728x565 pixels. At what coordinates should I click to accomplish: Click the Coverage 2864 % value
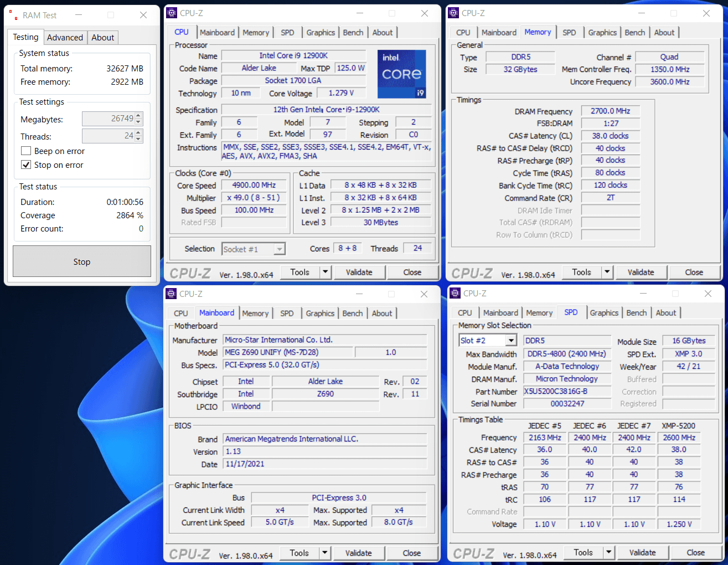click(x=130, y=215)
